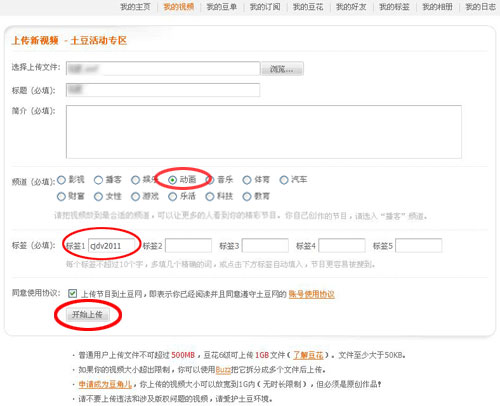The image size is (500, 406).
Task: Open the 我的主页 navigation tab
Action: (135, 7)
